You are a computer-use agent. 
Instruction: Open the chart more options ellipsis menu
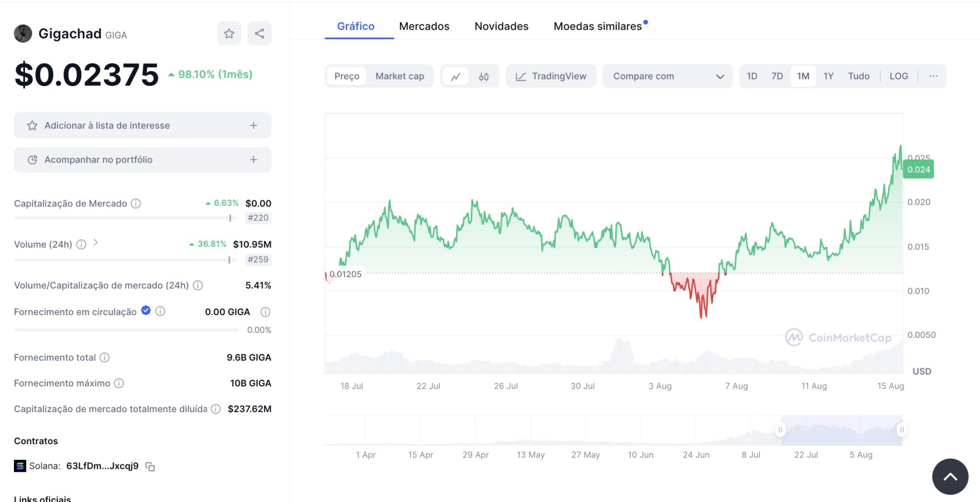(x=933, y=76)
